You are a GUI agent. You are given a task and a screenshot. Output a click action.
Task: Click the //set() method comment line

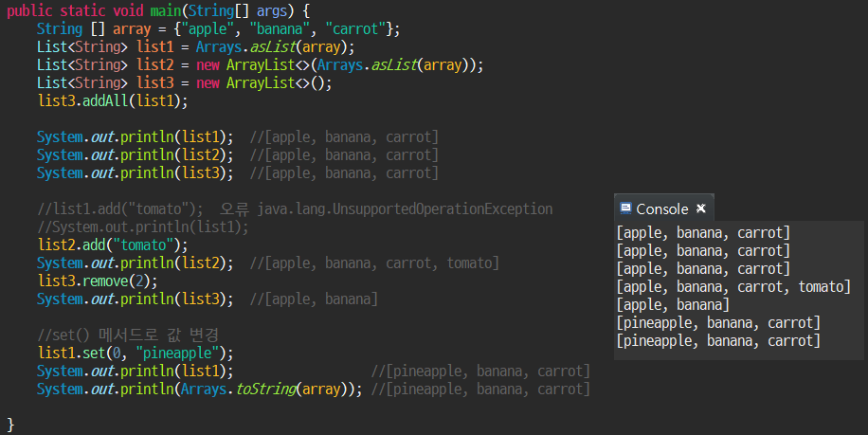tap(128, 335)
